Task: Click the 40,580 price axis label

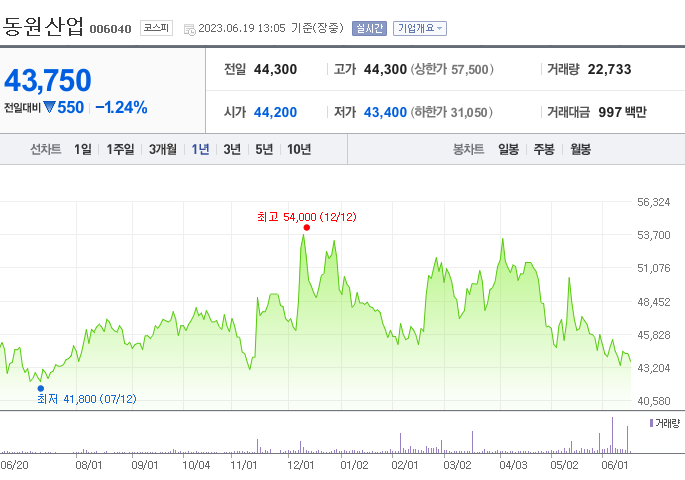Action: tap(654, 401)
